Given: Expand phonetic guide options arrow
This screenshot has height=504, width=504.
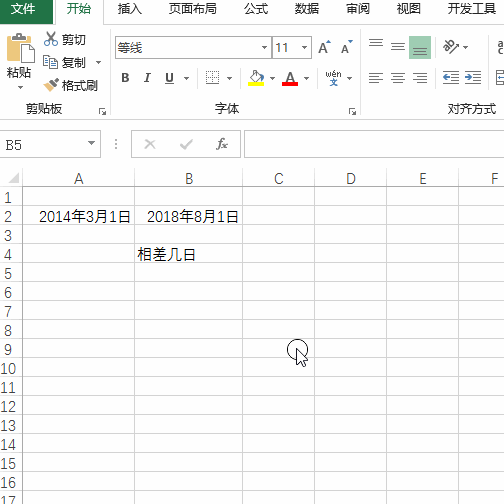Looking at the screenshot, I should [349, 78].
